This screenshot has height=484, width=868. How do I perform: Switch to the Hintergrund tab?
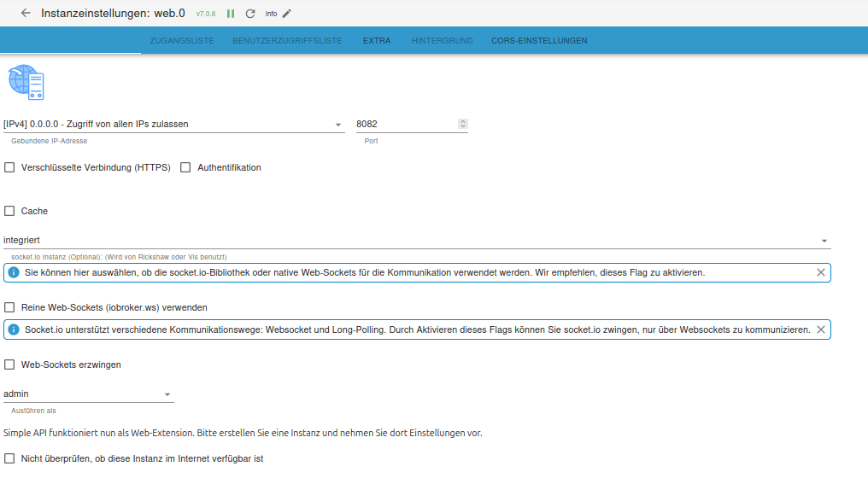(x=443, y=40)
